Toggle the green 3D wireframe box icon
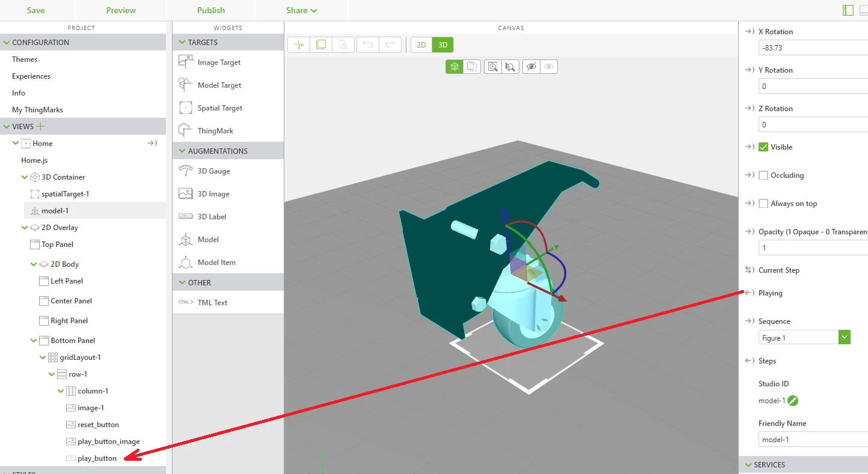Image resolution: width=868 pixels, height=474 pixels. coord(454,67)
